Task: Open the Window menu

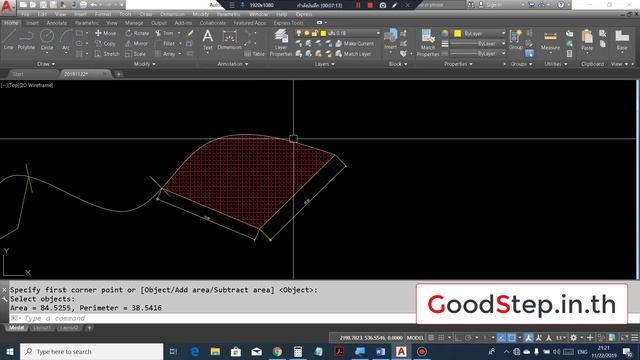Action: (258, 14)
